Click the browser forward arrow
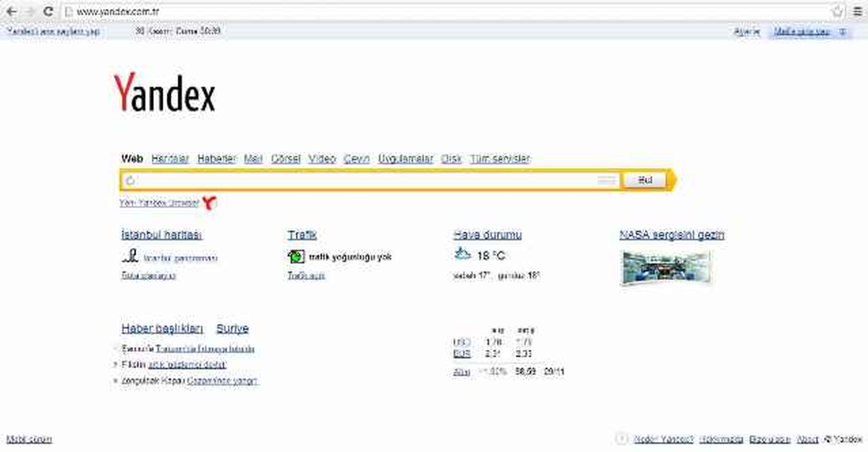Viewport: 868px width, 452px height. point(30,12)
